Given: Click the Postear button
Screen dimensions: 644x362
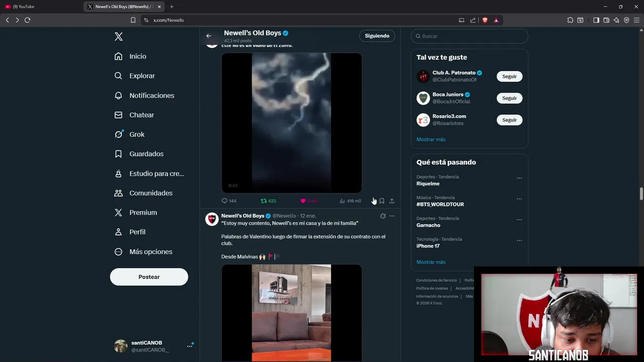Looking at the screenshot, I should click(x=149, y=277).
